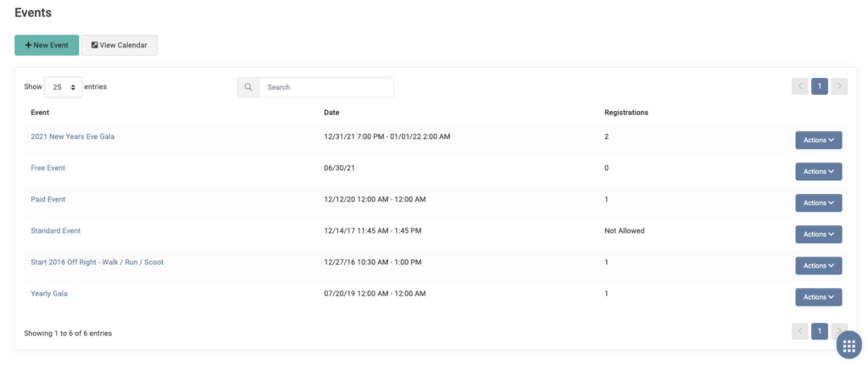Expand Actions for Yearly Gala

818,297
